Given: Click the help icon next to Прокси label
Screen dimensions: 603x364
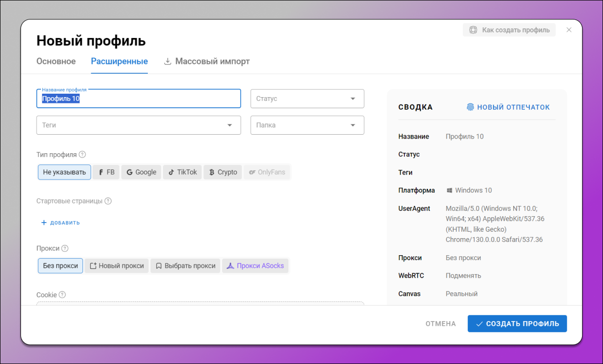Looking at the screenshot, I should pyautogui.click(x=65, y=248).
